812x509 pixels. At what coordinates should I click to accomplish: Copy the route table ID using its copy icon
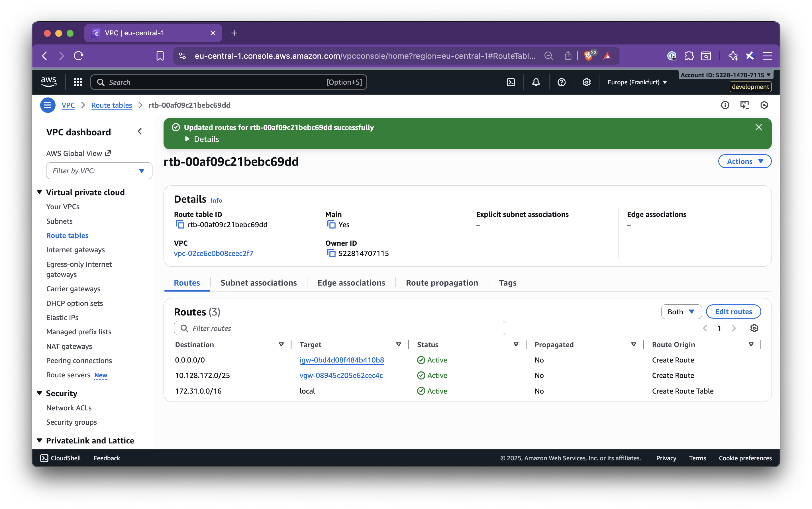180,225
